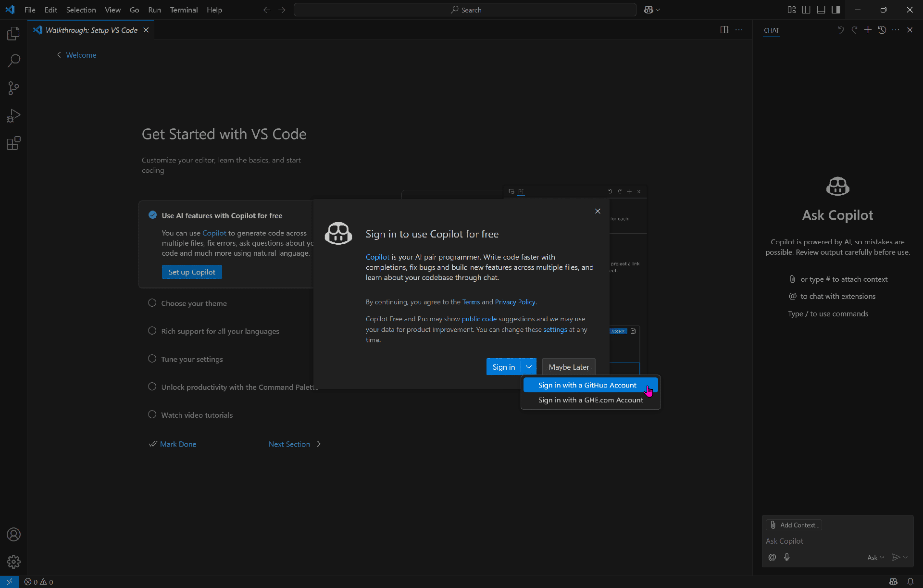Open editor More Actions ellipsis
The width and height of the screenshot is (923, 588).
point(739,30)
